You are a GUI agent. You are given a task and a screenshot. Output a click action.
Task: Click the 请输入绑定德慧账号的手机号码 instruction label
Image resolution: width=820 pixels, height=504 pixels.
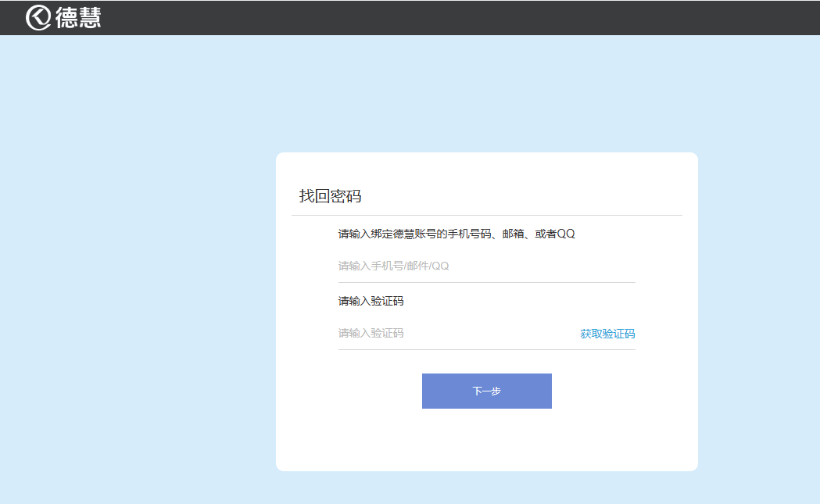click(x=414, y=234)
